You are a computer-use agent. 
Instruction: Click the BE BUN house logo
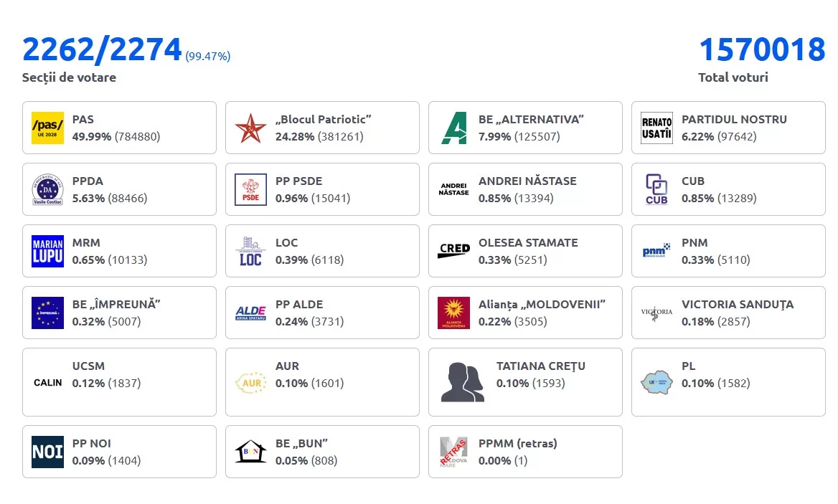click(x=250, y=452)
